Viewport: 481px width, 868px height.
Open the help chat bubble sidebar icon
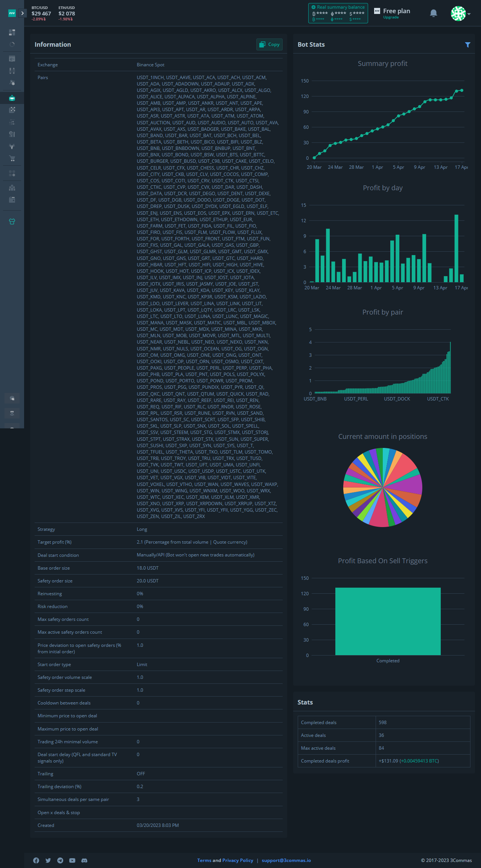pos(12,398)
